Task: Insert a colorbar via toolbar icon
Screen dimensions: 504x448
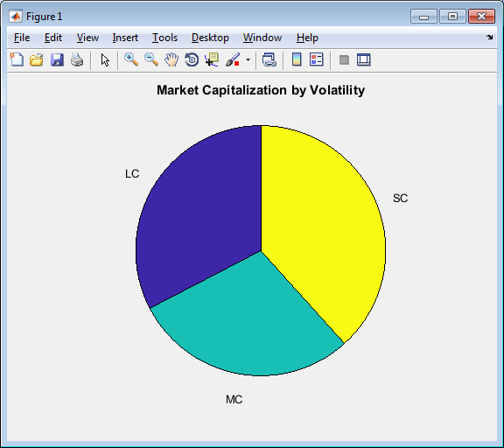Action: click(x=297, y=59)
